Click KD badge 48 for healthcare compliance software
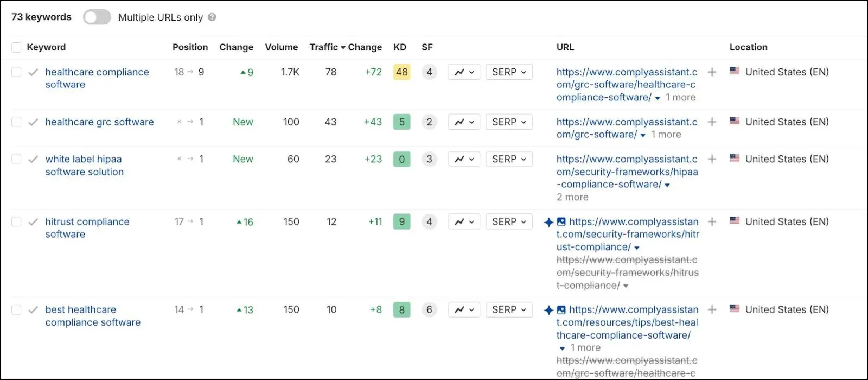 coord(402,72)
